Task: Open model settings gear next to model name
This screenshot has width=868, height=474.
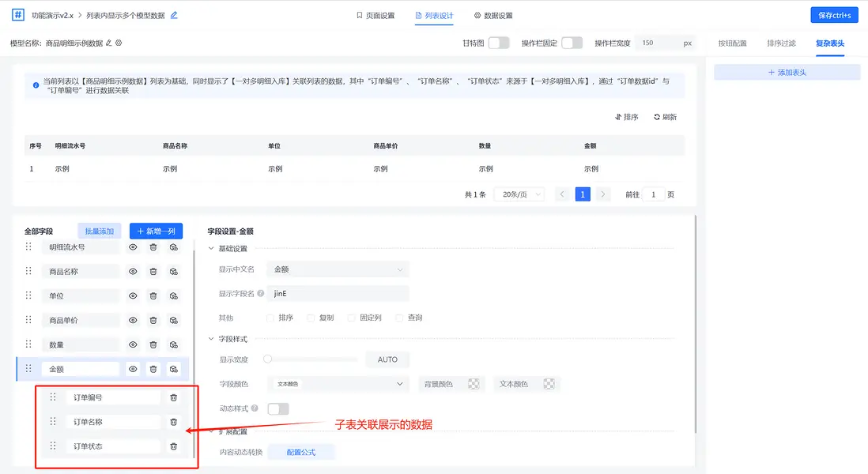Action: tap(119, 43)
